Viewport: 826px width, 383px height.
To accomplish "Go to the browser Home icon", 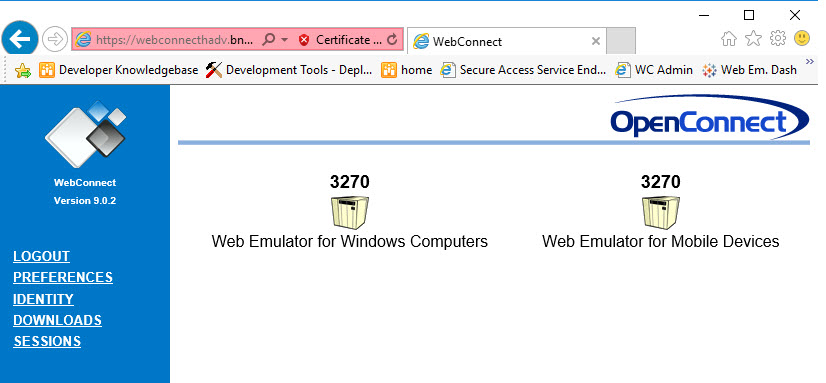I will coord(729,38).
